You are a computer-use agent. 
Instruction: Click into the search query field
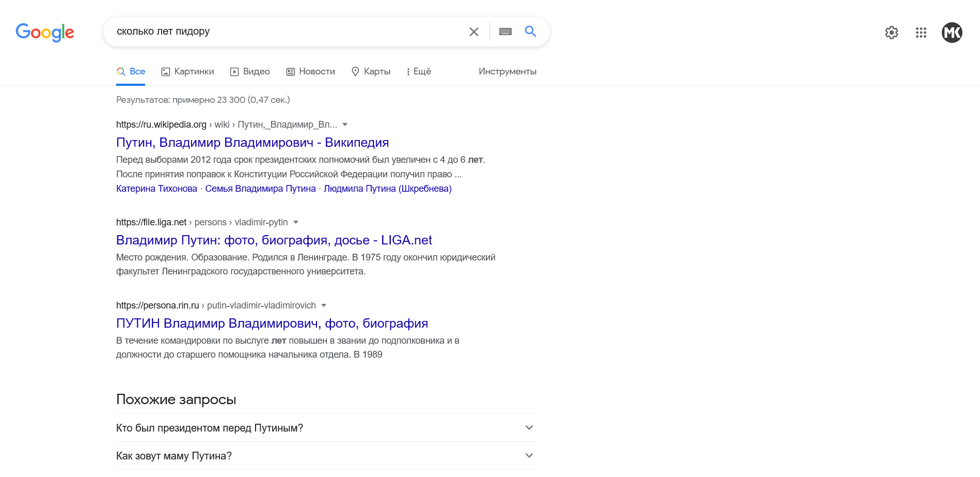point(284,32)
